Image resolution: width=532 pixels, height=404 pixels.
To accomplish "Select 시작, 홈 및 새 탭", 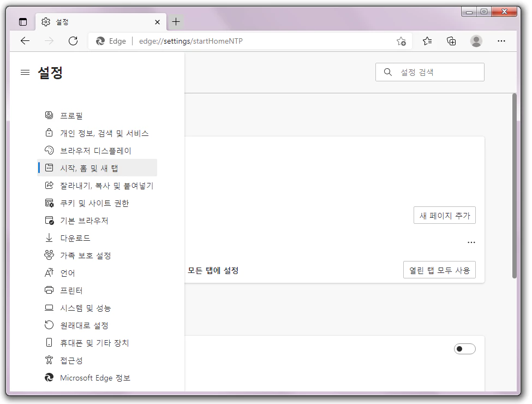I will (97, 168).
